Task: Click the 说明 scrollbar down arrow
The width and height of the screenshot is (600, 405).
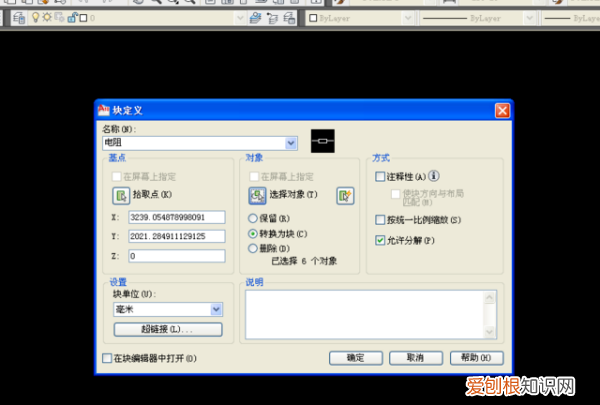Action: [x=489, y=332]
